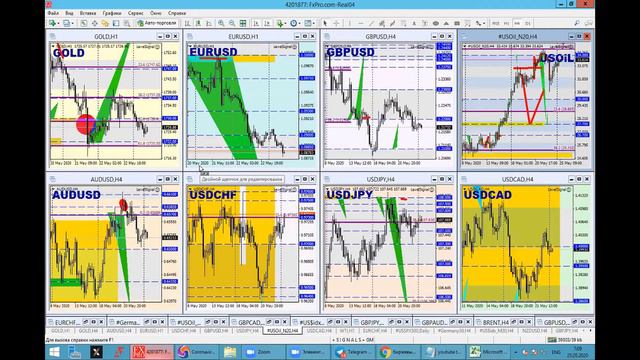The width and height of the screenshot is (640, 360).
Task: Select the rectangle shape tool
Action: coord(457,23)
